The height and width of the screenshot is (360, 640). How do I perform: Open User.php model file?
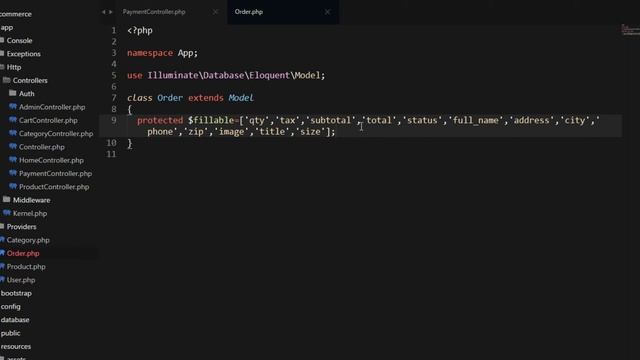pos(21,280)
